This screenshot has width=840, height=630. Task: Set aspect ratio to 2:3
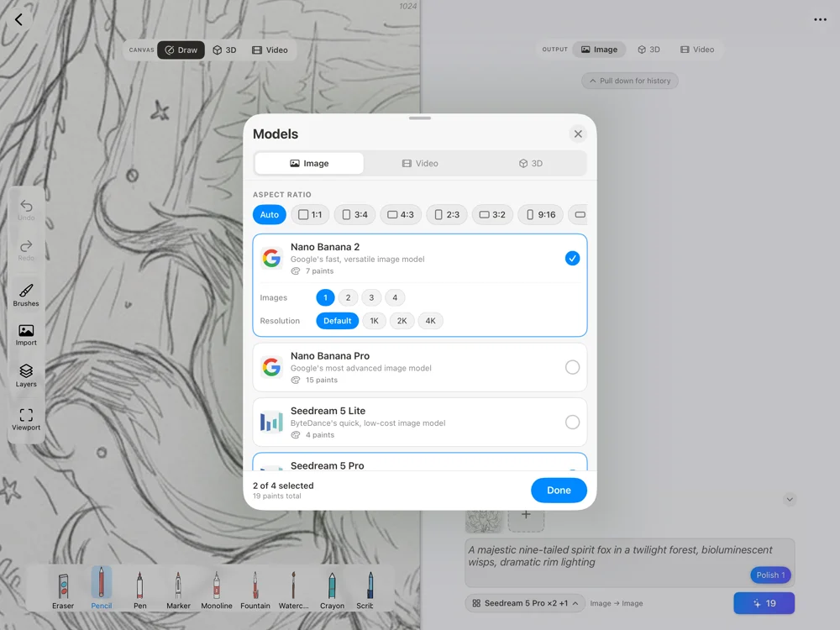click(447, 215)
